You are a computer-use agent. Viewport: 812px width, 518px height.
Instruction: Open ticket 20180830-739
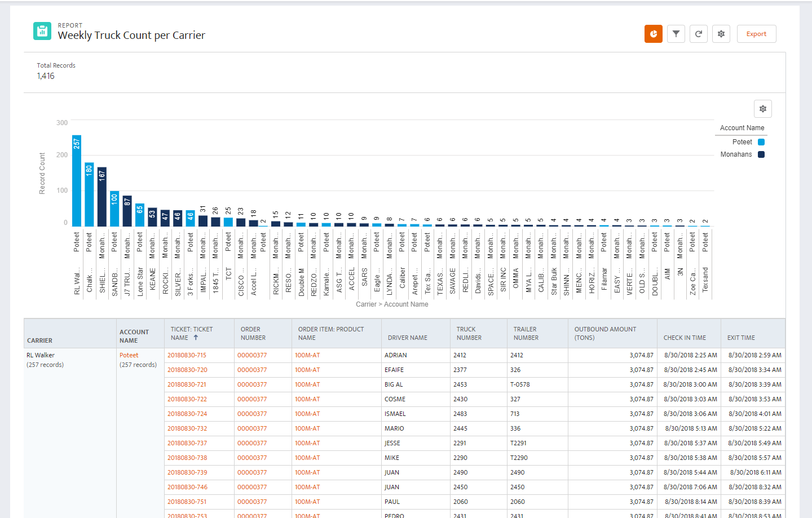point(187,472)
